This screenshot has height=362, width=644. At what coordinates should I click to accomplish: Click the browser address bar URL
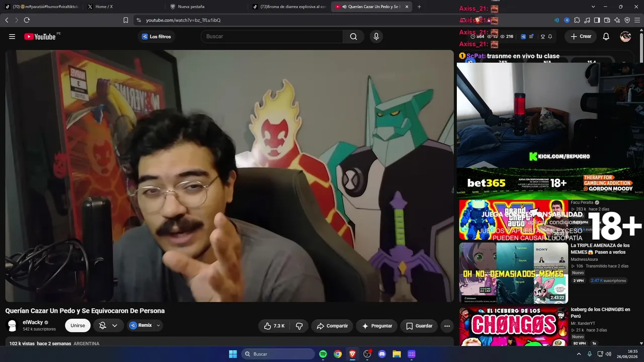click(183, 20)
